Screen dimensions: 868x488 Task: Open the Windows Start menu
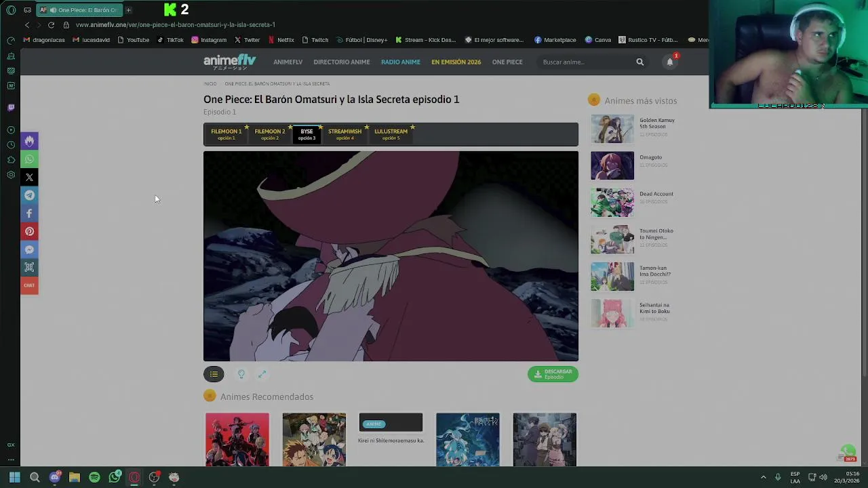click(14, 477)
